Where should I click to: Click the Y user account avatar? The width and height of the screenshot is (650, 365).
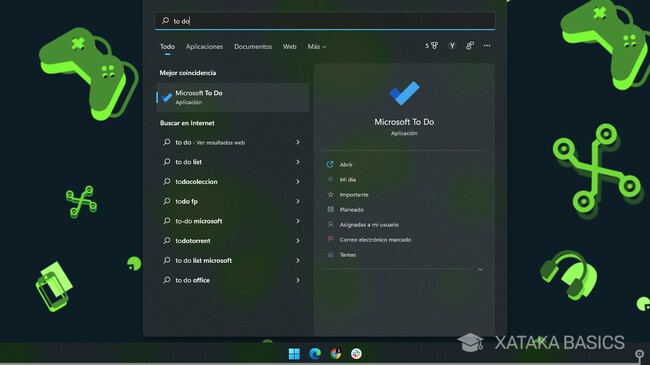pos(452,46)
